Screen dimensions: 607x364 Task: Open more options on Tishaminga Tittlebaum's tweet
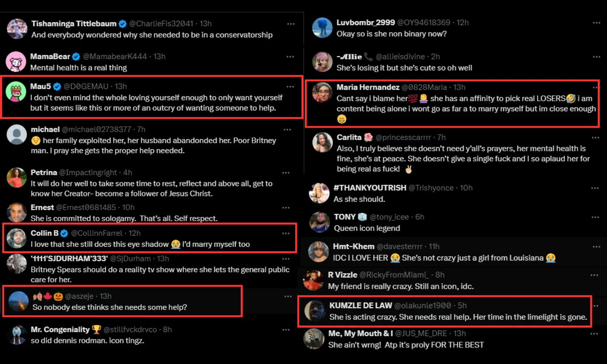tap(291, 24)
